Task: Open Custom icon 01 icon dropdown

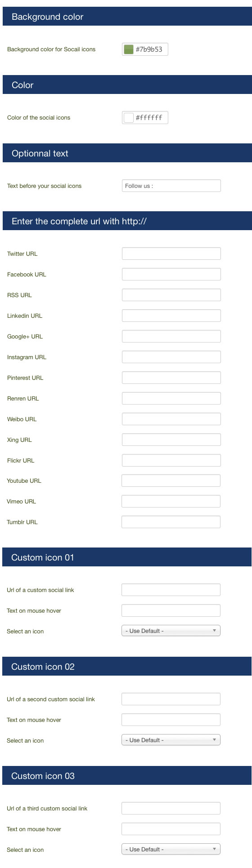Action: (171, 631)
